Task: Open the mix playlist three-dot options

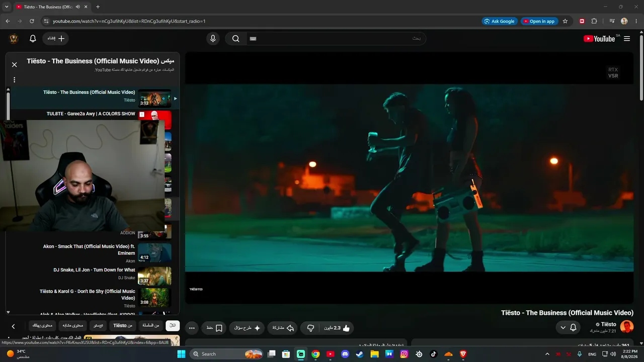Action: click(15, 80)
